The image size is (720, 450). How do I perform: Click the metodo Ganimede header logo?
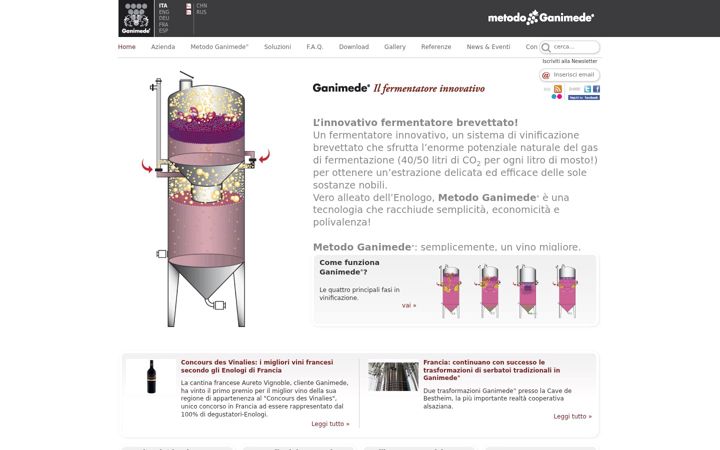(x=540, y=17)
